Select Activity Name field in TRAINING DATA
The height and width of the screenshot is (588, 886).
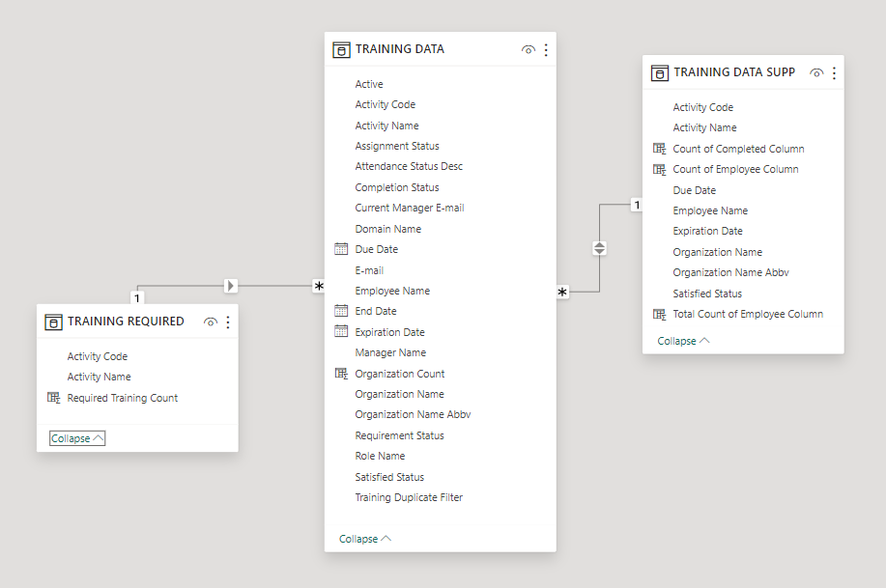pyautogui.click(x=386, y=126)
